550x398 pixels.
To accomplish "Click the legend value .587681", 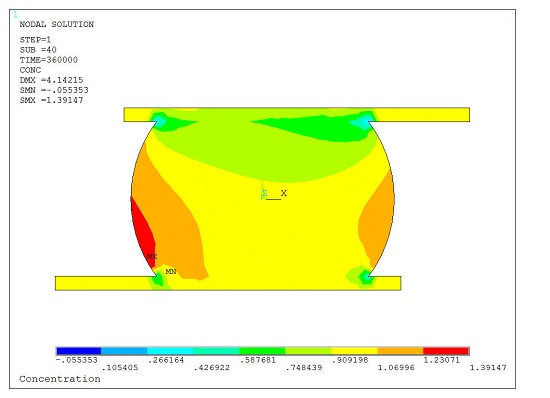I will [x=257, y=360].
